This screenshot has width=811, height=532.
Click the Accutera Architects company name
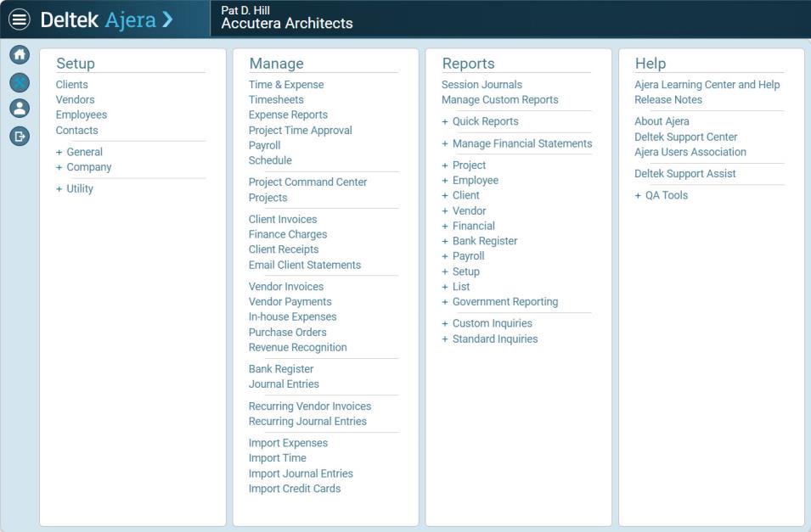(286, 24)
